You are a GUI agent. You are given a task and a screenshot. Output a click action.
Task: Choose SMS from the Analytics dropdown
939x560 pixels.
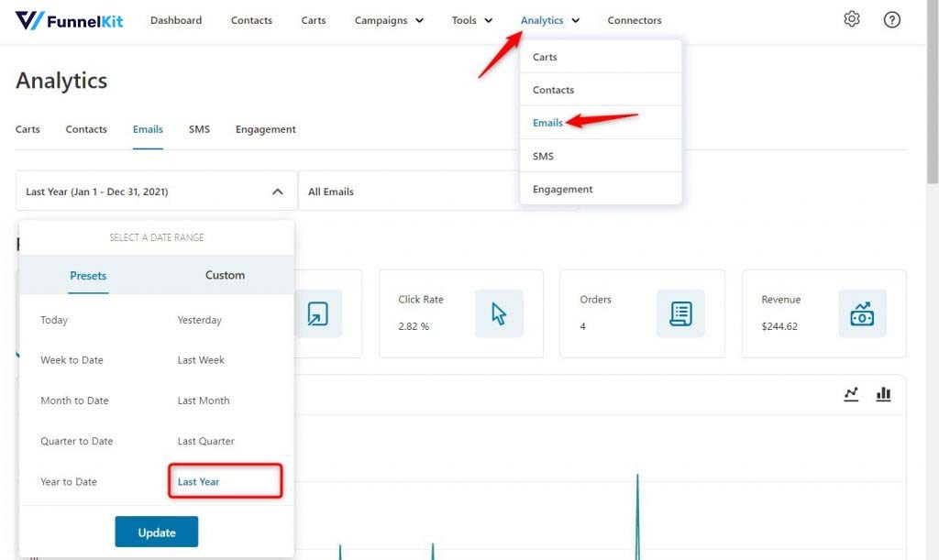[x=601, y=156]
